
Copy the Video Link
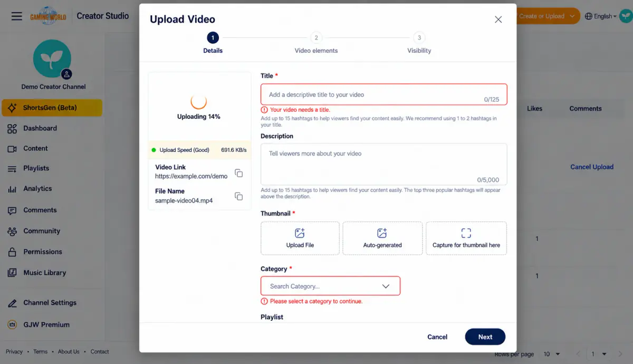pos(238,173)
